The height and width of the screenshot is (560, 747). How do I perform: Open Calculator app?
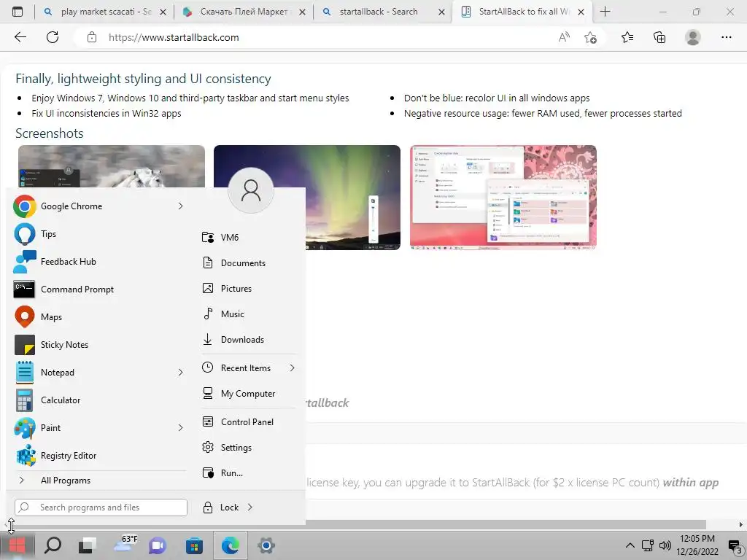pyautogui.click(x=99, y=400)
